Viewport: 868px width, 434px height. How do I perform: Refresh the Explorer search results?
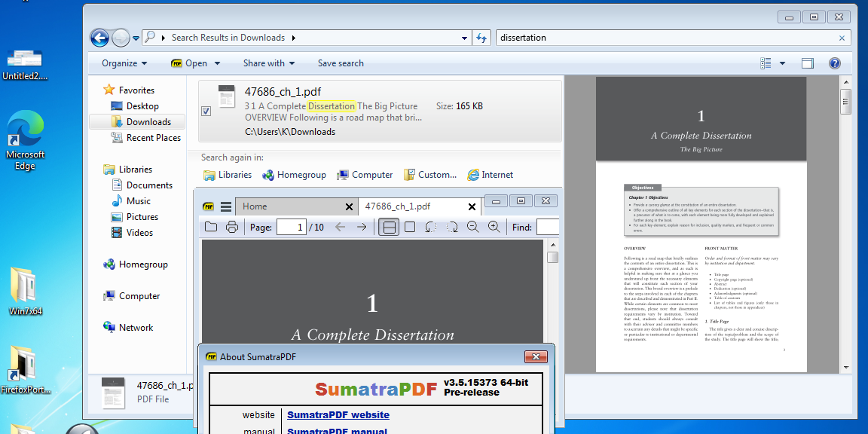point(481,37)
